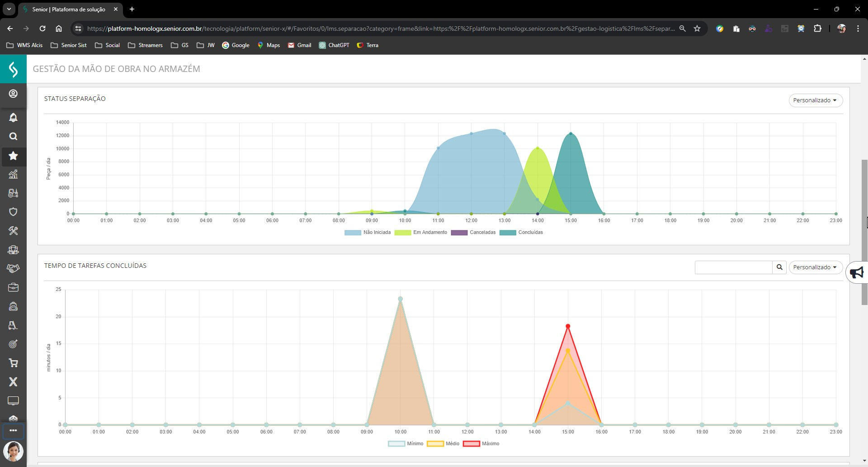Open the people group icon in sidebar

tap(13, 250)
